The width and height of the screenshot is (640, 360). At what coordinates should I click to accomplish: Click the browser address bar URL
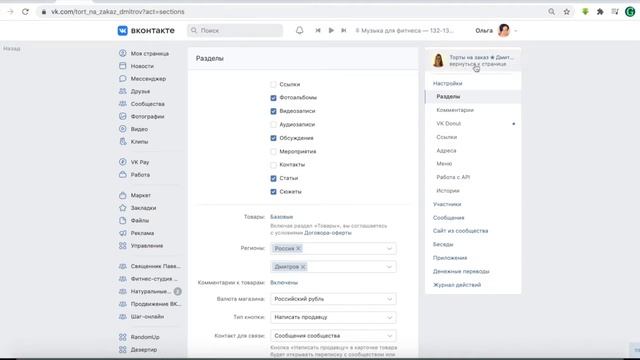(x=118, y=12)
